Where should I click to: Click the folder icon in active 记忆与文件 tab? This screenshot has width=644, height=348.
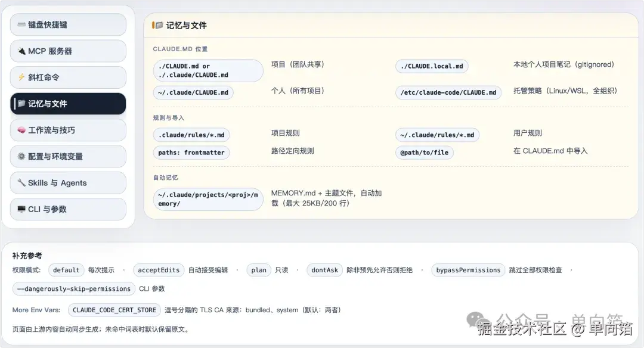[x=22, y=104]
